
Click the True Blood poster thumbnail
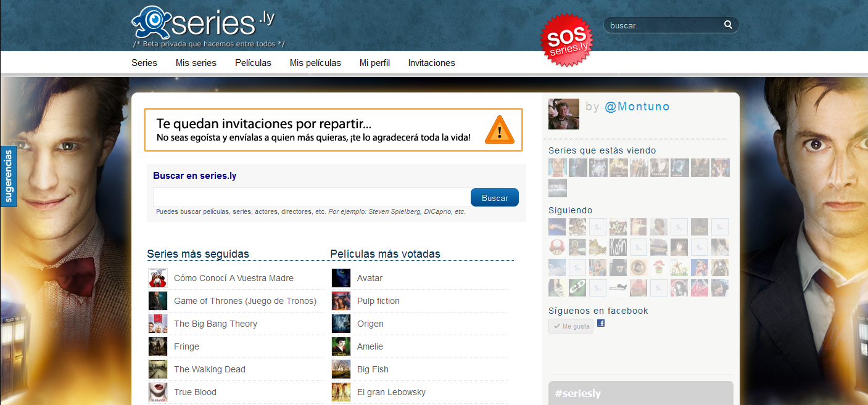(x=158, y=392)
